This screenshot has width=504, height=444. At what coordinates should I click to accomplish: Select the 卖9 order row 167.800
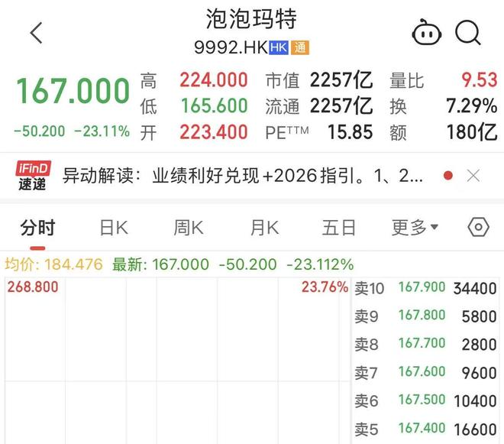click(425, 316)
